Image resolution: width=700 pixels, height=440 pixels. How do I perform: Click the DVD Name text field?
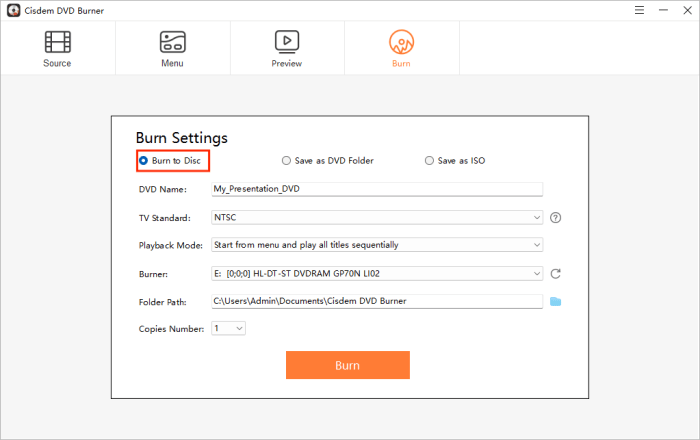(376, 188)
